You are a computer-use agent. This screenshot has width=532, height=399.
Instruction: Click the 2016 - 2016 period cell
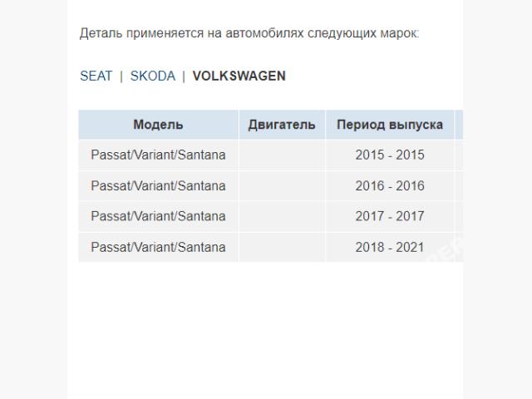click(x=389, y=185)
